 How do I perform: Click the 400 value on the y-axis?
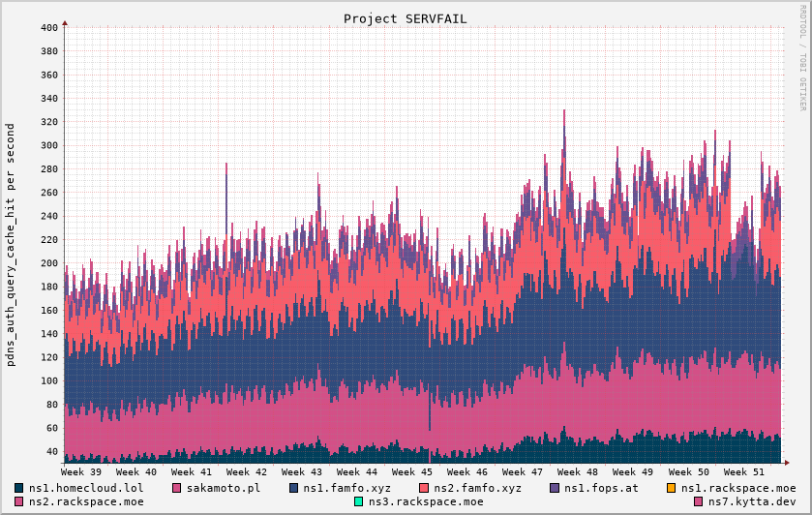49,28
